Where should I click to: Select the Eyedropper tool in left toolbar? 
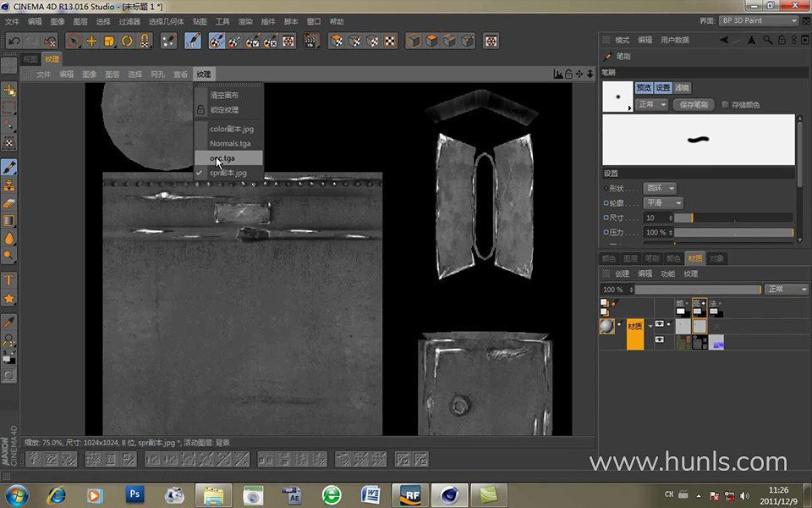pyautogui.click(x=9, y=322)
